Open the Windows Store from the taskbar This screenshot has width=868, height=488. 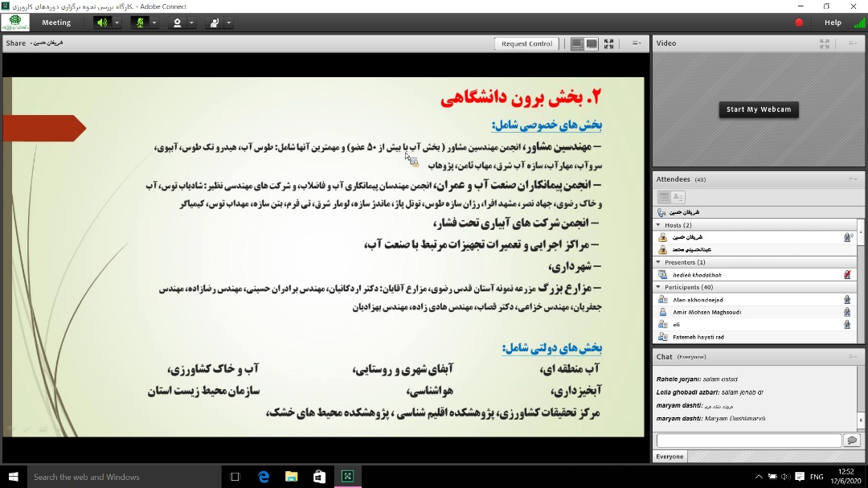point(319,477)
